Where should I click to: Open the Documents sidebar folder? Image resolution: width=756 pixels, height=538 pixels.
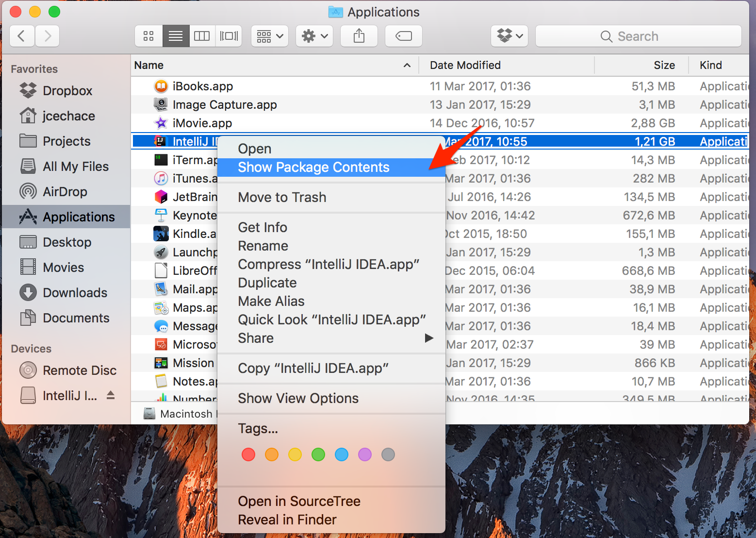(66, 318)
